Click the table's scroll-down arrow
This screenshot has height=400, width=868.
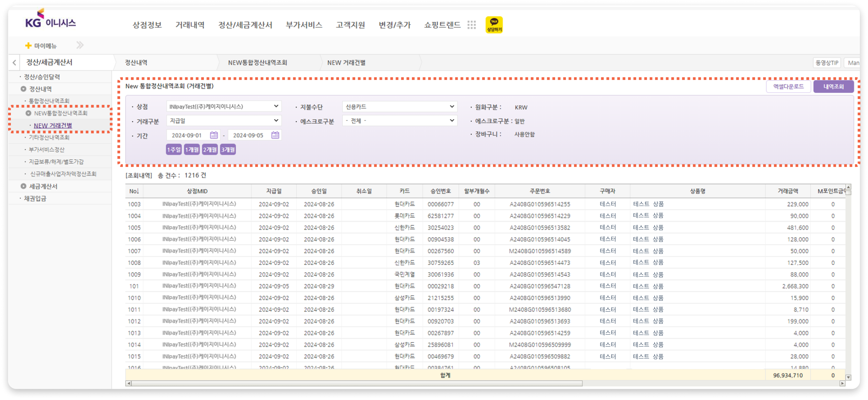tap(848, 377)
